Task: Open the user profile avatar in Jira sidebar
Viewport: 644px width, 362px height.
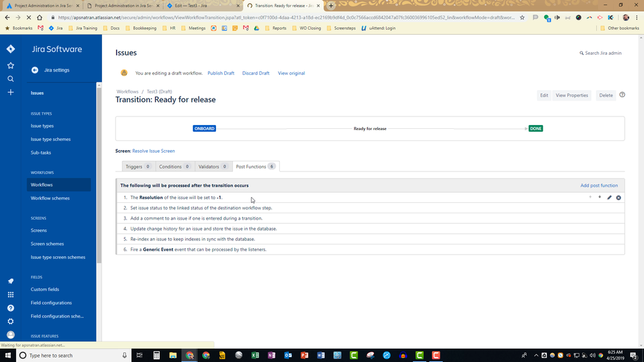Action: [11, 335]
